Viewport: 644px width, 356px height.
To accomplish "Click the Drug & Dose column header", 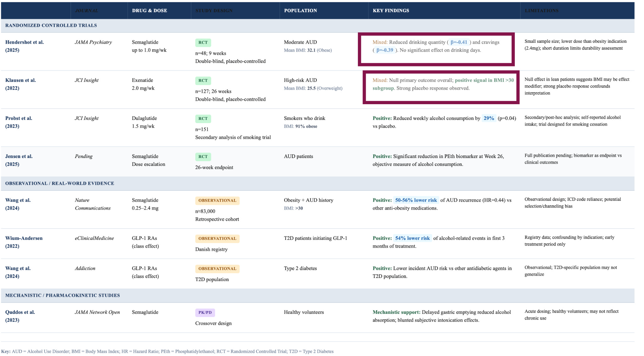I will click(x=149, y=11).
